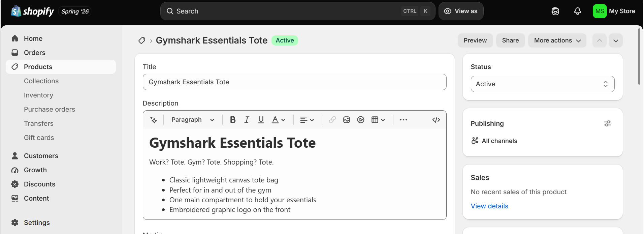Click the Settings gear icon
This screenshot has width=644, height=234.
[15, 223]
